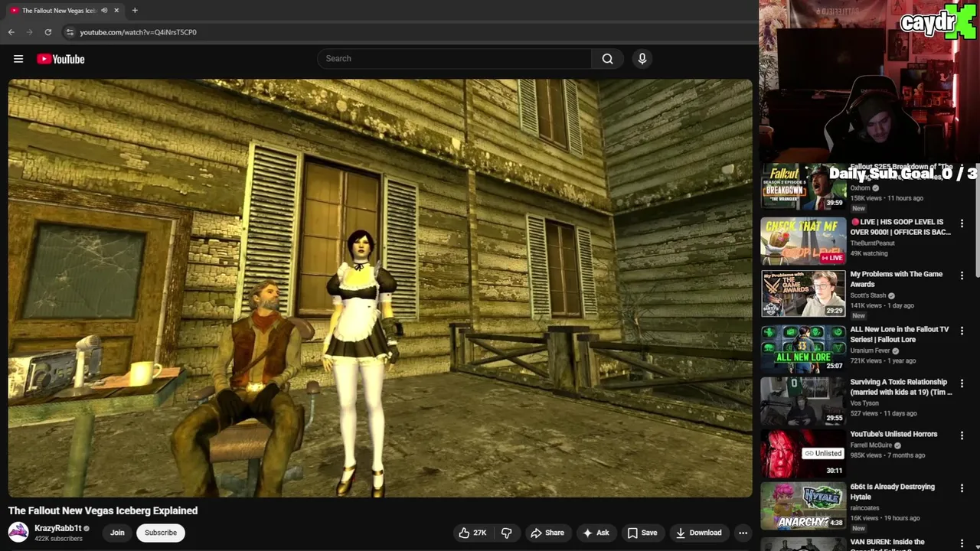Click the Vos Tyson channel name
This screenshot has height=551, width=980.
pos(864,403)
